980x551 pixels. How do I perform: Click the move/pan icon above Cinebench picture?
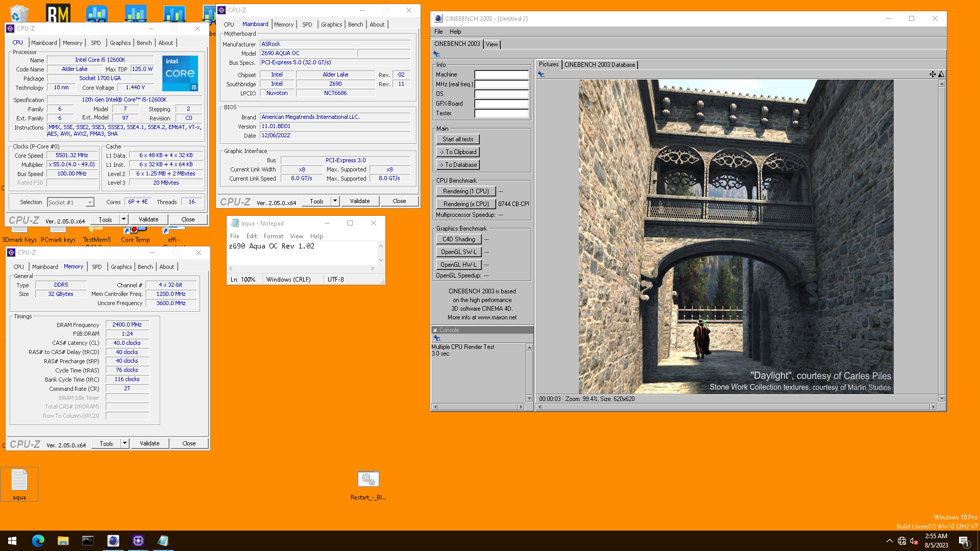(933, 74)
